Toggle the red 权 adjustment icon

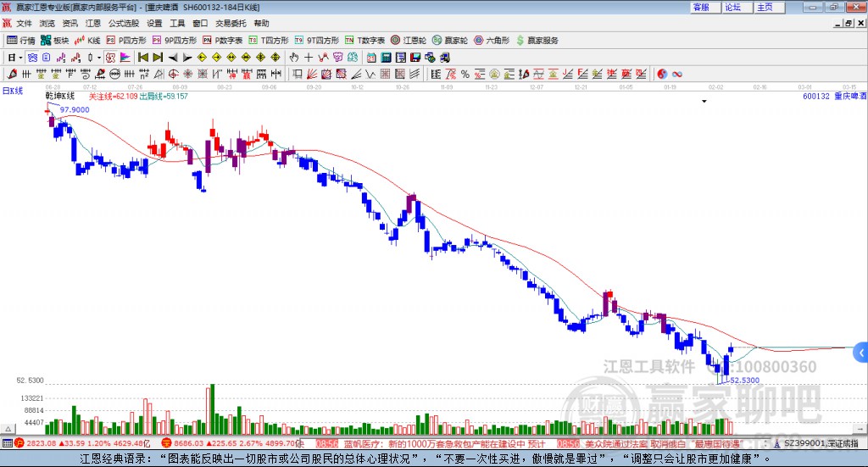111,58
